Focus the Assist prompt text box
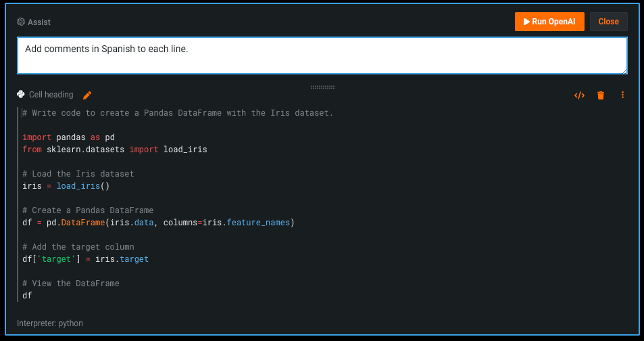This screenshot has height=341, width=644. pos(322,55)
